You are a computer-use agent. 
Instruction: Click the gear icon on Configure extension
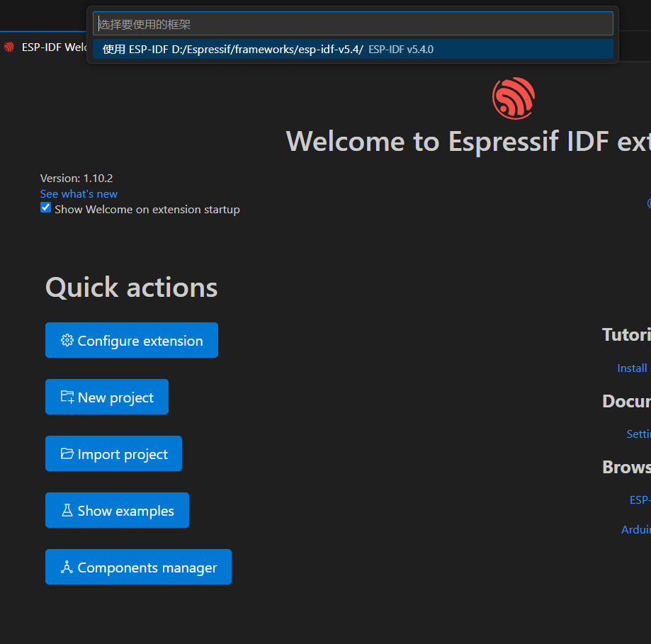67,341
